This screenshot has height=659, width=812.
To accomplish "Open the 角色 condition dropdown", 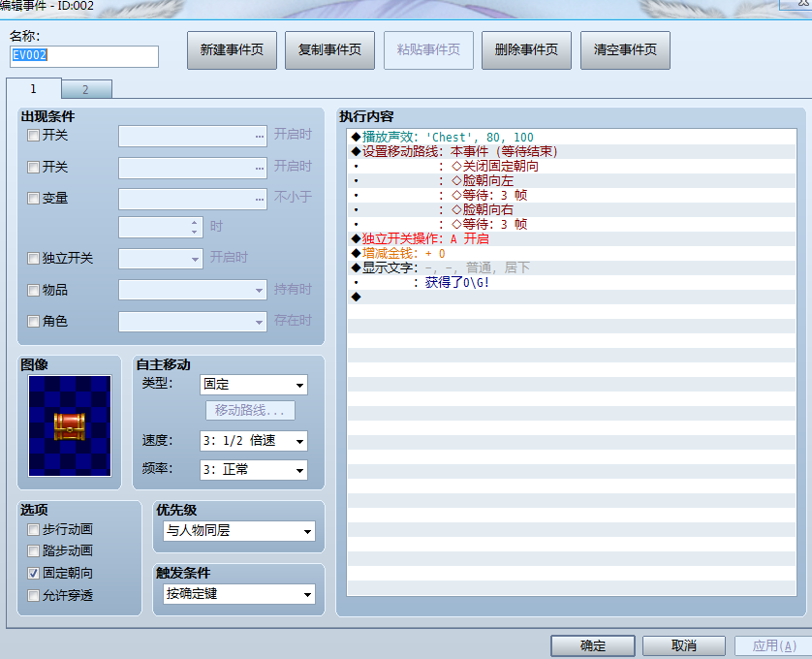I will tap(193, 322).
